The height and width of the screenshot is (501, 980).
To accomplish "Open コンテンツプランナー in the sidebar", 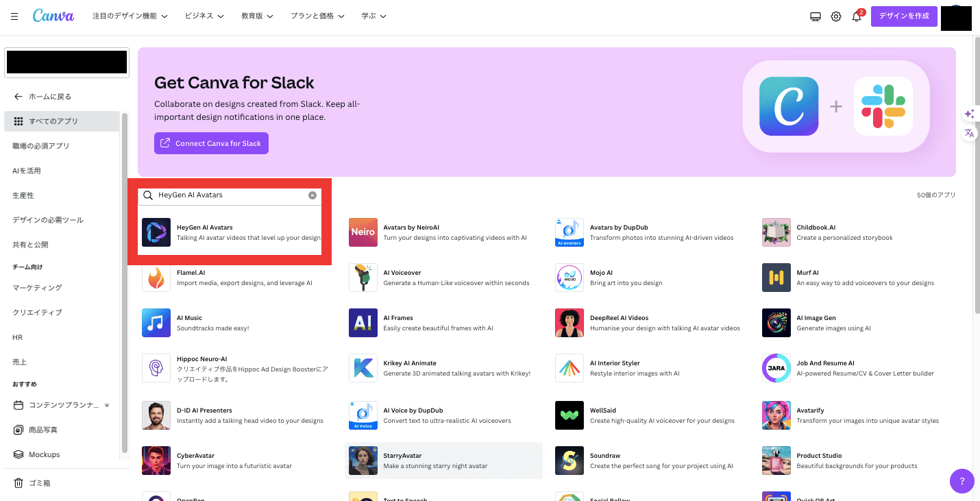I will tap(62, 405).
